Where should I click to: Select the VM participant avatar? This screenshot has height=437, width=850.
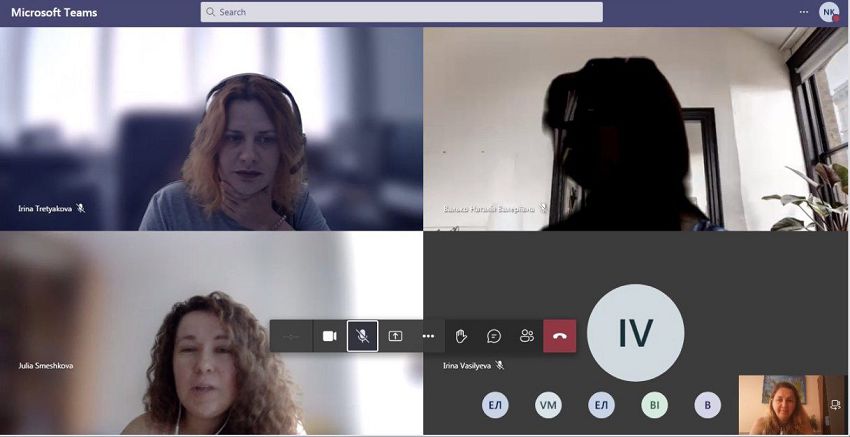[x=548, y=405]
